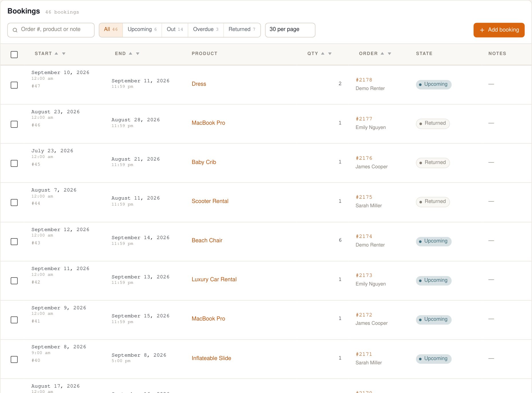532x393 pixels.
Task: Open order #2173 link
Action: coord(364,275)
